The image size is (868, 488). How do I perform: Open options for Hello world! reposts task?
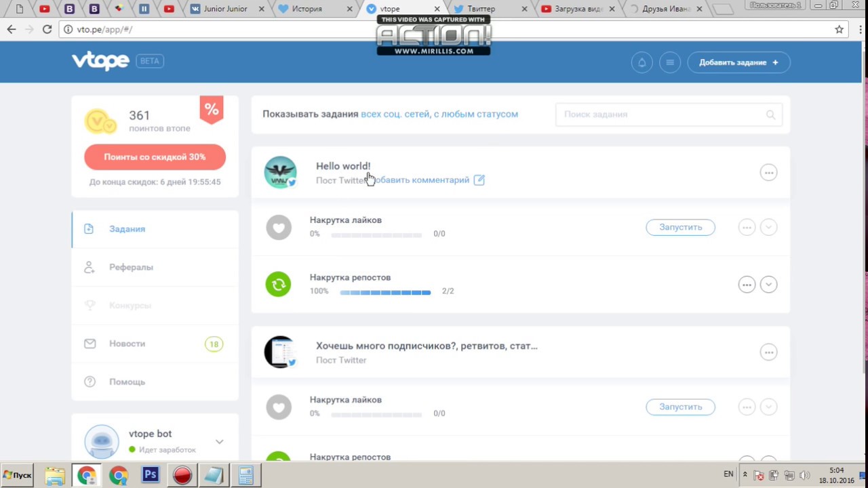(747, 285)
